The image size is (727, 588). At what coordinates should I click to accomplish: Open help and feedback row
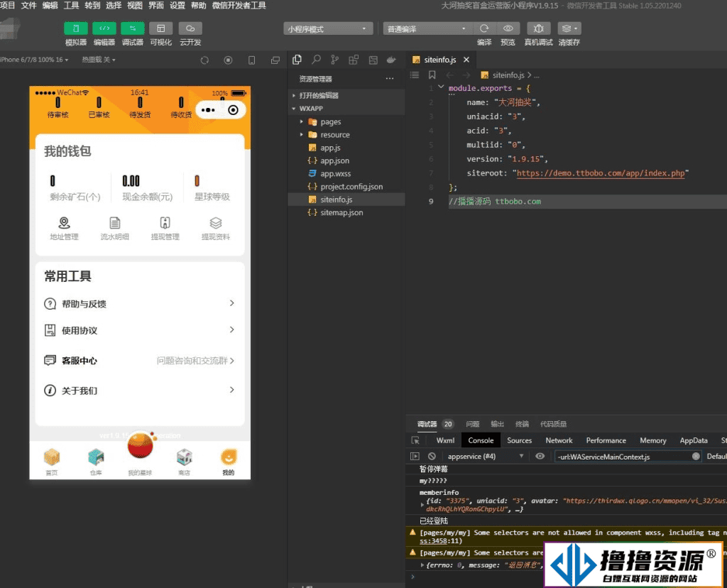click(140, 304)
